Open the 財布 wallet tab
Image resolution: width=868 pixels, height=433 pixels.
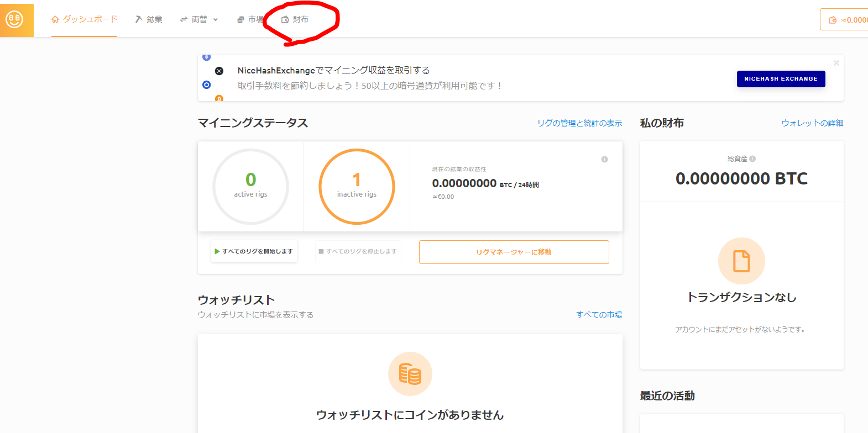click(x=295, y=19)
